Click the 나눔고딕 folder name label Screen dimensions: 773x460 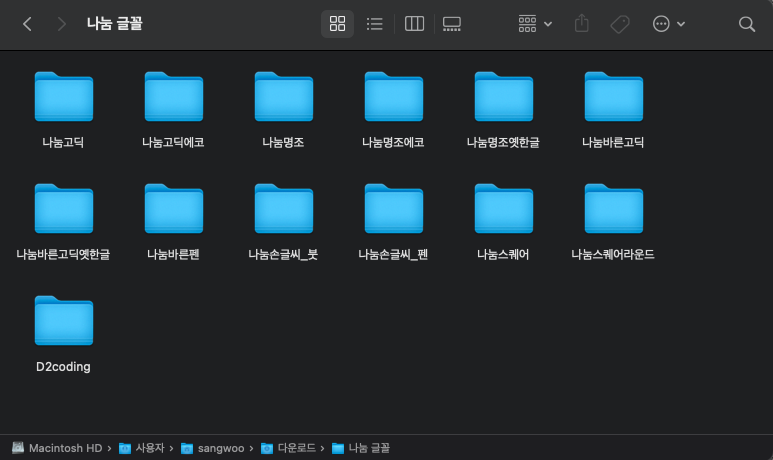point(63,142)
